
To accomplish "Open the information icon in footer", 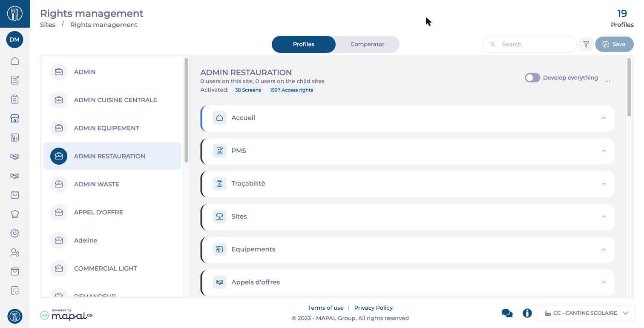I will [527, 313].
